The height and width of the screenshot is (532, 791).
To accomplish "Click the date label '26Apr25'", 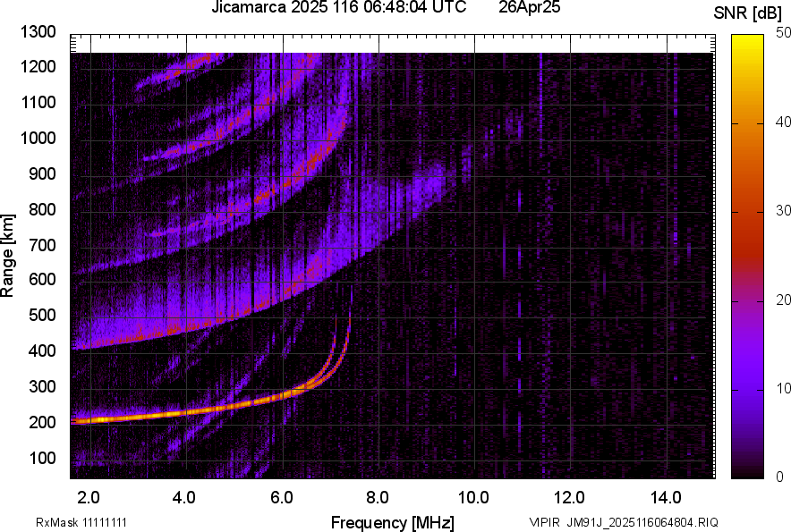I will click(x=530, y=7).
